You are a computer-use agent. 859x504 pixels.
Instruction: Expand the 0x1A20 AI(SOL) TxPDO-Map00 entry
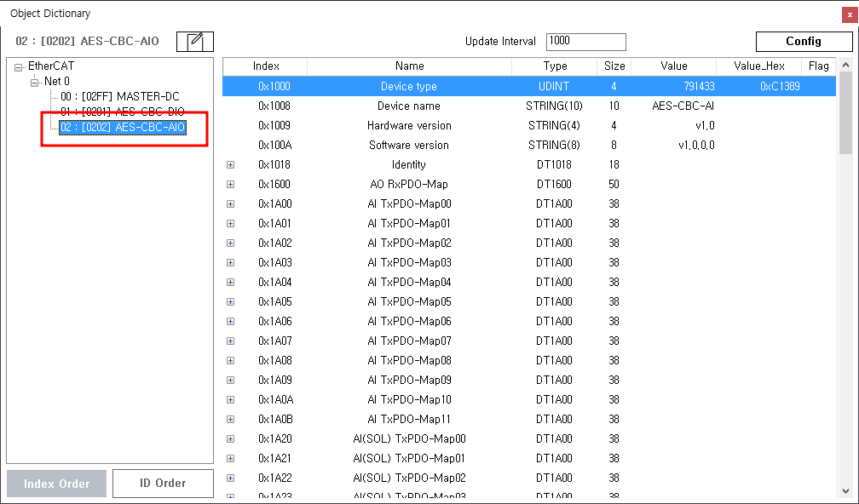point(230,439)
